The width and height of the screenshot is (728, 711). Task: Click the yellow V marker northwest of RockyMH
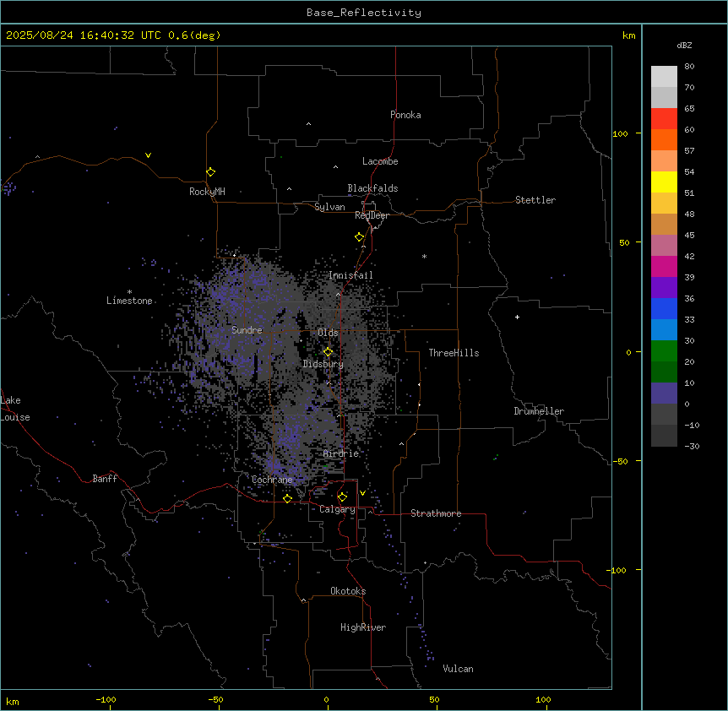(148, 155)
